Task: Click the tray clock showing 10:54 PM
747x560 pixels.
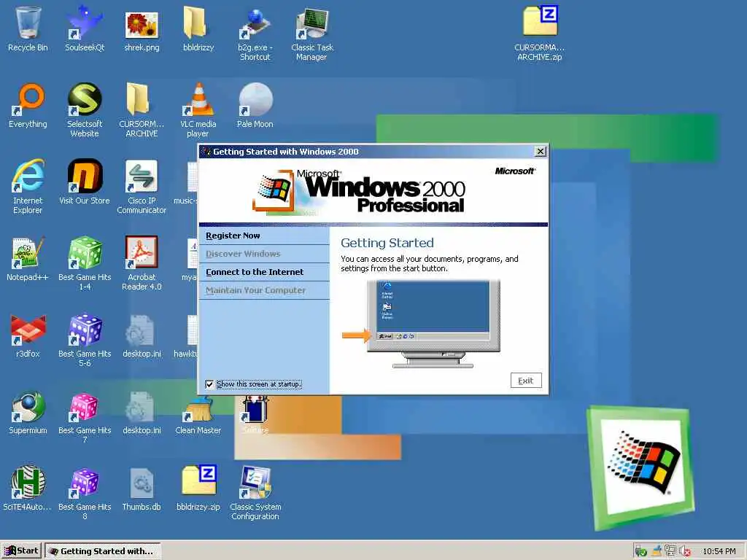Action: (719, 551)
